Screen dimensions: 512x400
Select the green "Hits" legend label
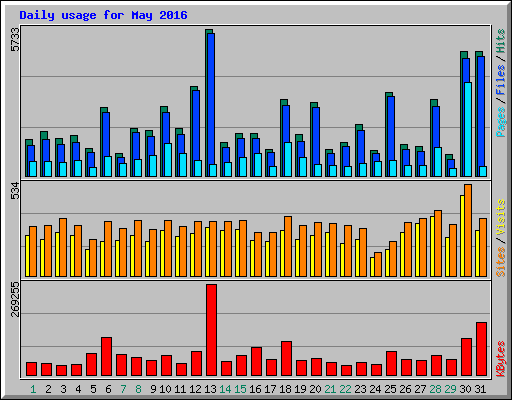click(x=501, y=41)
